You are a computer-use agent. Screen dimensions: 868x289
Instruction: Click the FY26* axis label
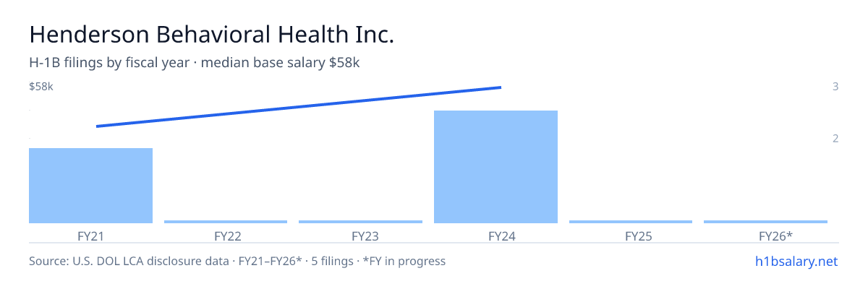[776, 236]
